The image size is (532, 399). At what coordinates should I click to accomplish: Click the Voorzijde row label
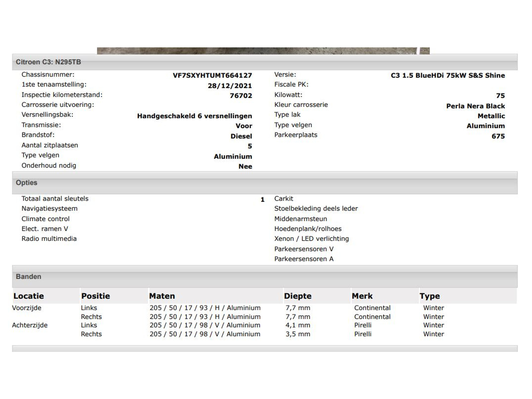[x=27, y=308]
